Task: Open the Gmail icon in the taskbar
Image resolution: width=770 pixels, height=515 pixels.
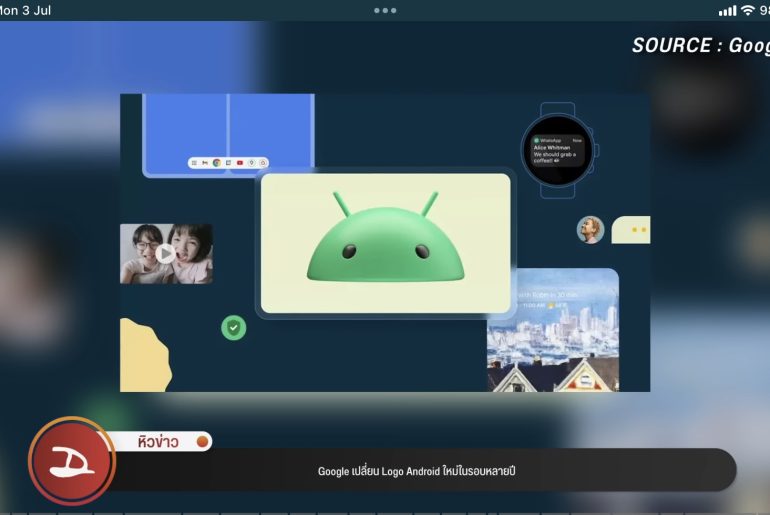Action: click(205, 163)
